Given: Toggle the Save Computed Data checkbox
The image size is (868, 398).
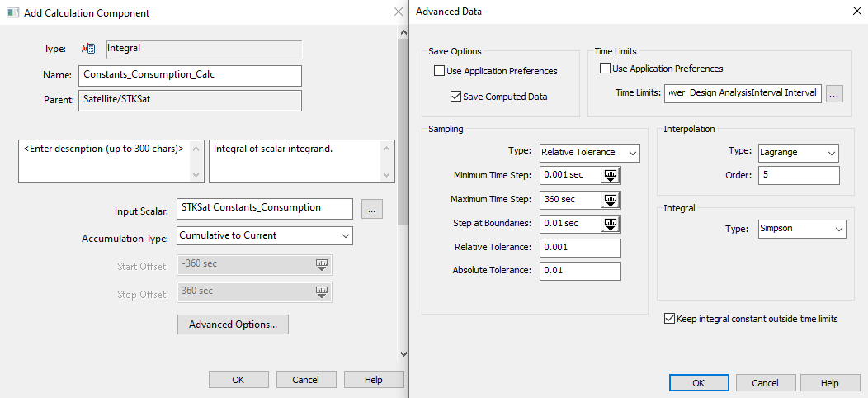Looking at the screenshot, I should point(456,97).
